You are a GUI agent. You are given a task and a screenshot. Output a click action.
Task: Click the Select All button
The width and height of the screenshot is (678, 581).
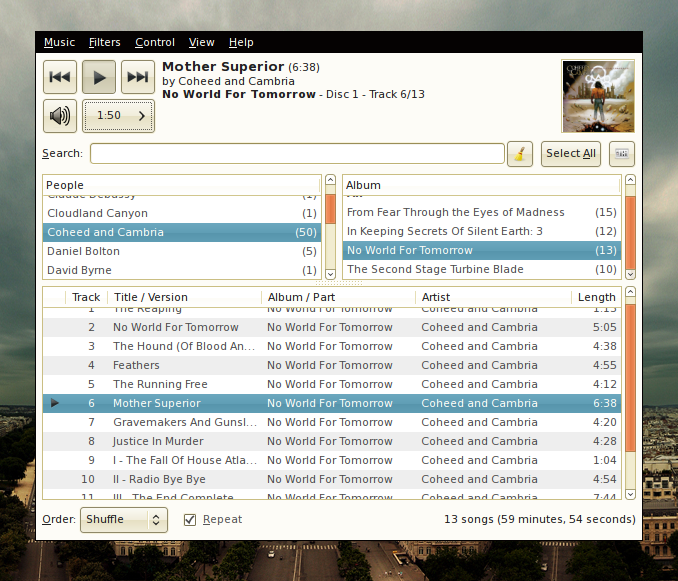tap(571, 154)
